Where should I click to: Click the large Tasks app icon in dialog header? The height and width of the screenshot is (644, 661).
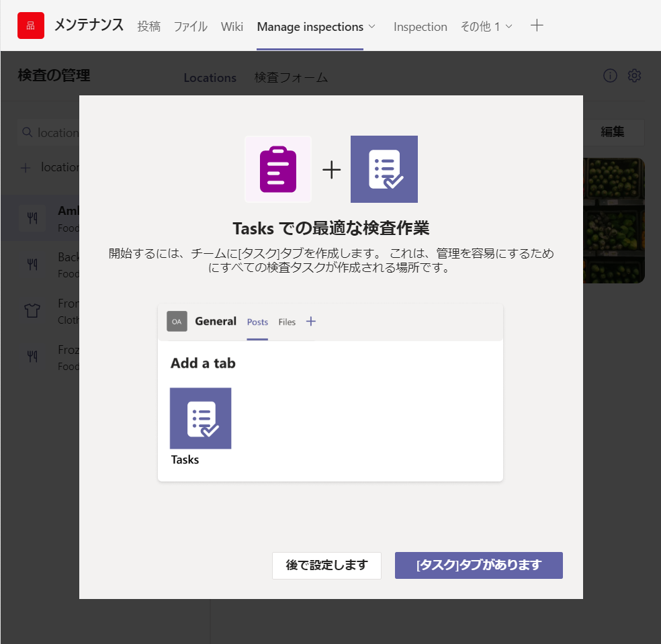coord(384,169)
